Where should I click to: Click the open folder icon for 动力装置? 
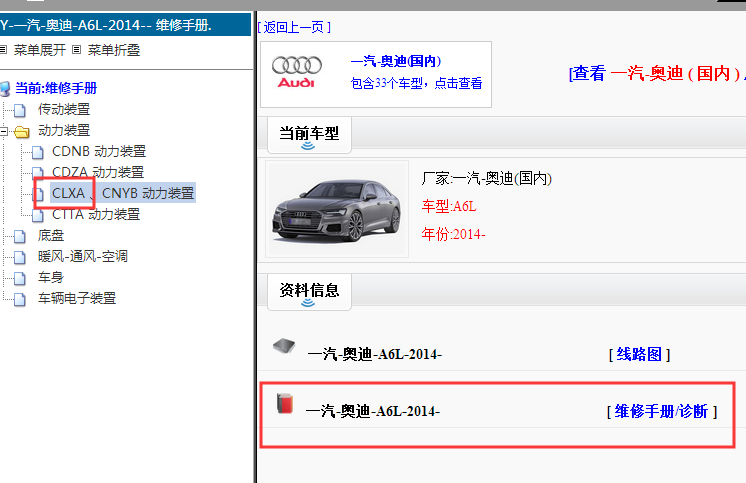click(22, 131)
